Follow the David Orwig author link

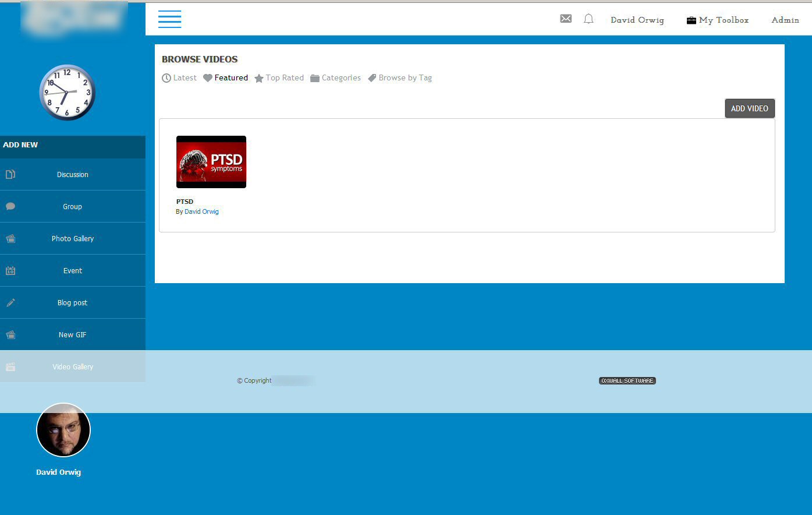(201, 212)
